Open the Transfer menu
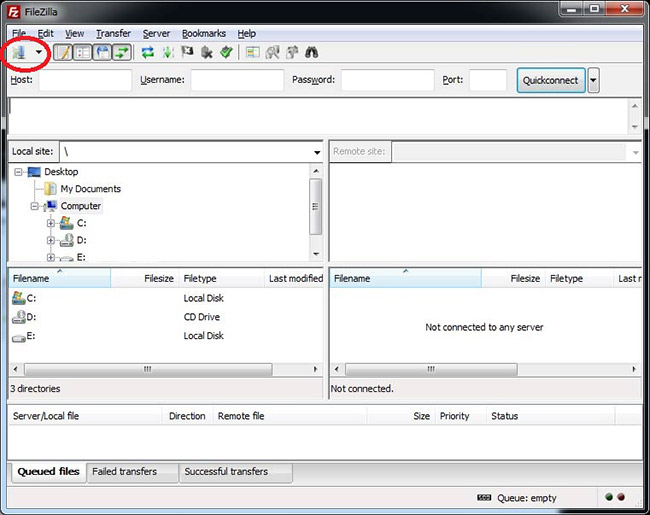The height and width of the screenshot is (515, 650). [113, 34]
